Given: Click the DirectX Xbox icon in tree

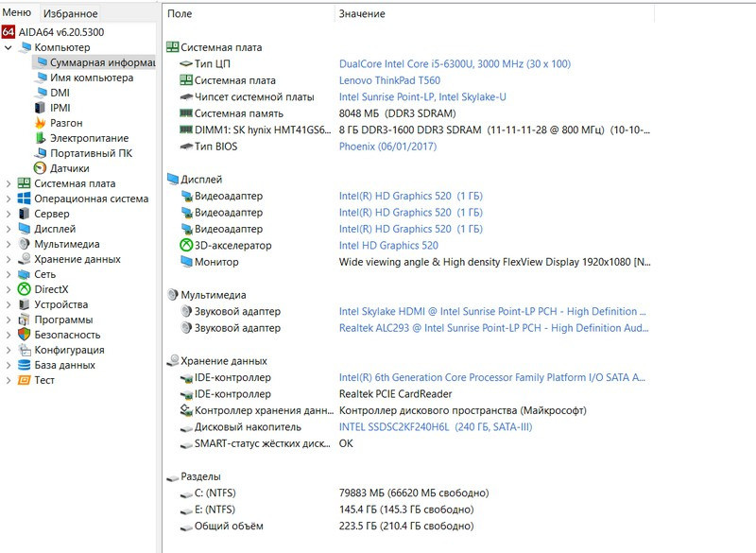Looking at the screenshot, I should click(x=25, y=289).
